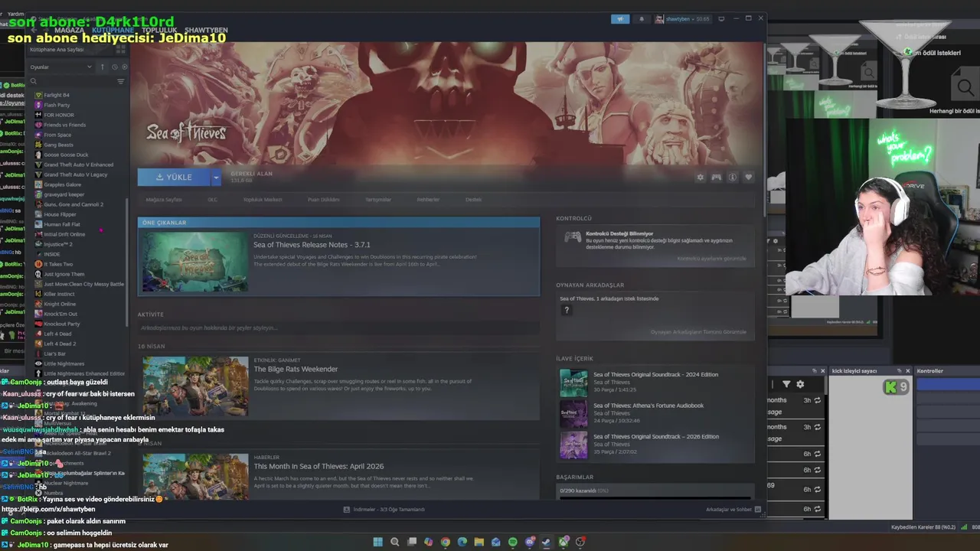This screenshot has width=980, height=551.
Task: Click the up arrow icon beside Oyunlar
Action: coord(102,67)
